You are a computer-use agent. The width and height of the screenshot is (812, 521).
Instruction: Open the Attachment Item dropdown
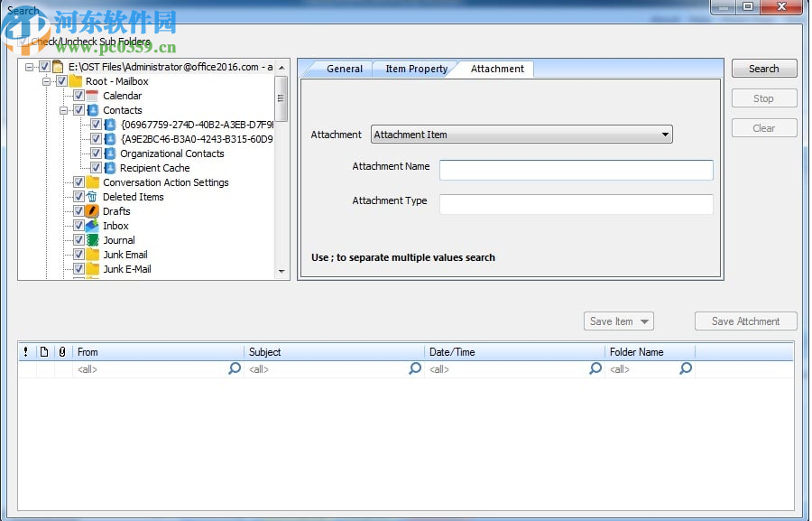666,134
